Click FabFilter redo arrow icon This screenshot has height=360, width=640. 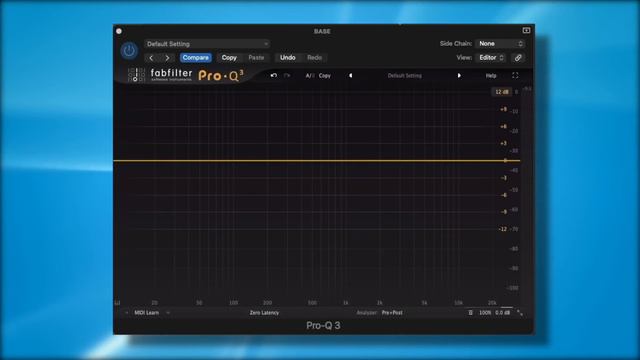pos(287,76)
